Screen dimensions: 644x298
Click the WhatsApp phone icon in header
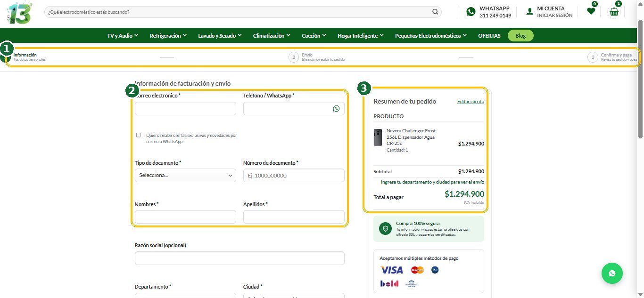pos(471,12)
